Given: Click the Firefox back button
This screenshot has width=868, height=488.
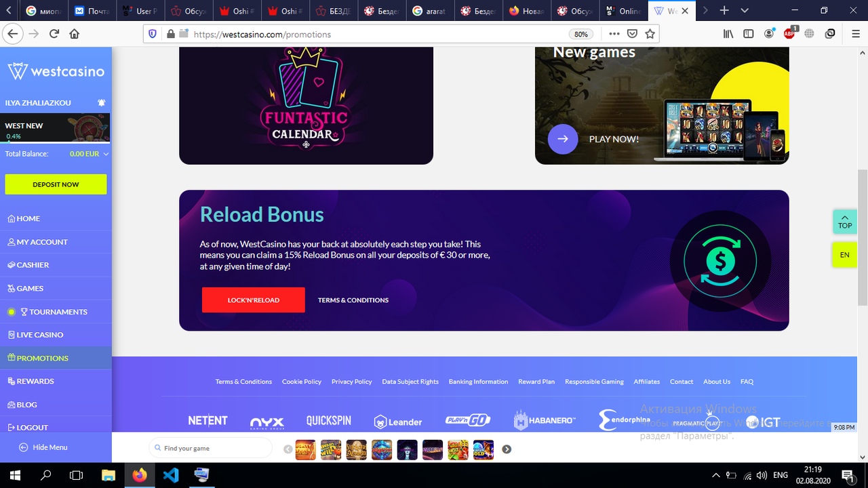Looking at the screenshot, I should tap(12, 34).
